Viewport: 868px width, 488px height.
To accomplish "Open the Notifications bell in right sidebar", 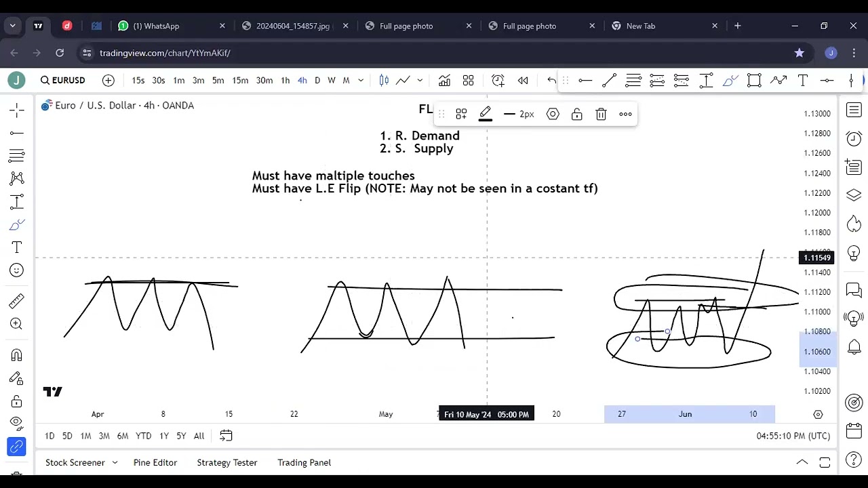I will 854,347.
